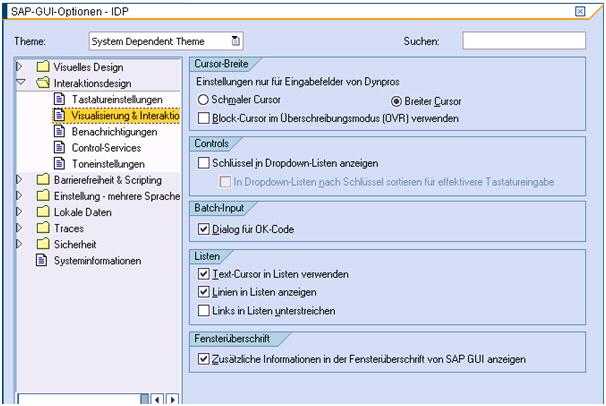Click the Lokale Daten folder icon
This screenshot has width=606, height=406.
42,212
